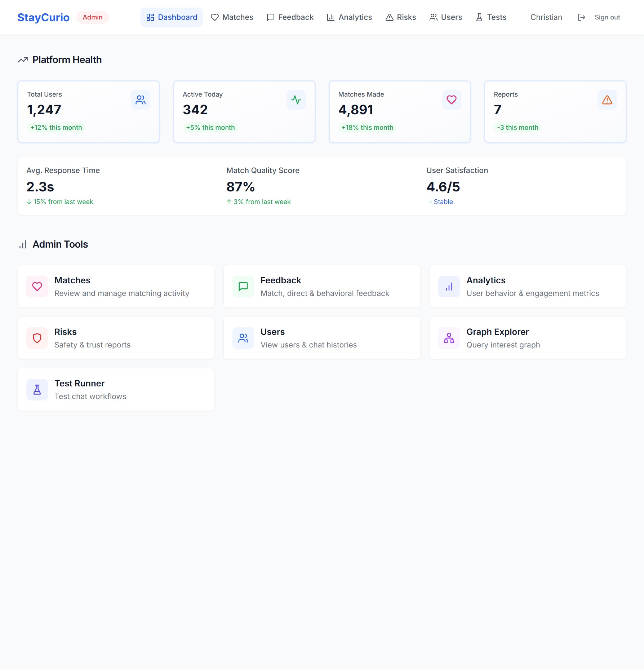This screenshot has height=669, width=644.
Task: Click the Avg. Response Time value 2.3s
Action: (40, 187)
